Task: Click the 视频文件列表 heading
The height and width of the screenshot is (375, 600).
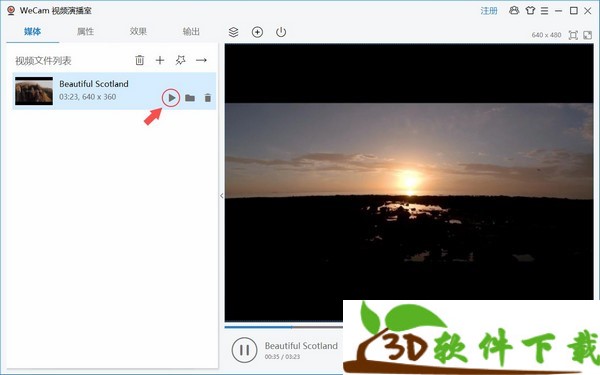Action: pos(43,60)
